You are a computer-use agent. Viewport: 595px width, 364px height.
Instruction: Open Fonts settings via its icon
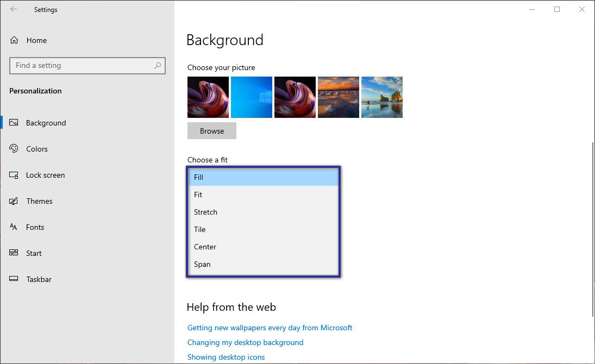pos(14,227)
